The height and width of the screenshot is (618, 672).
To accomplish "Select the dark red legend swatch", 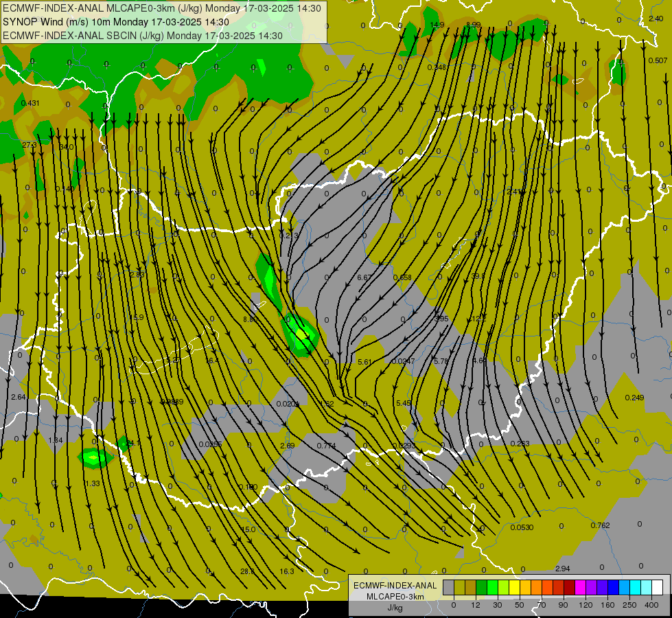I will (x=569, y=588).
